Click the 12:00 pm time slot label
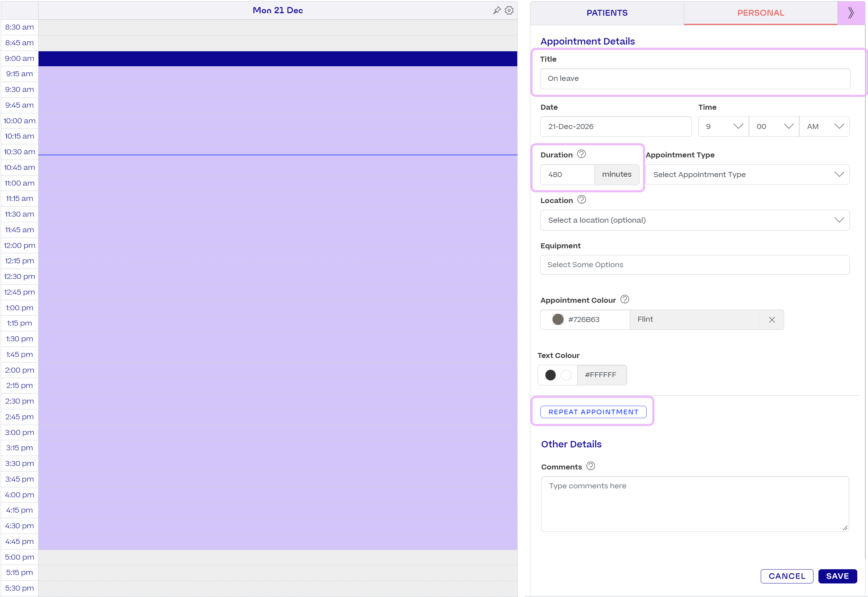Image resolution: width=868 pixels, height=597 pixels. (20, 245)
